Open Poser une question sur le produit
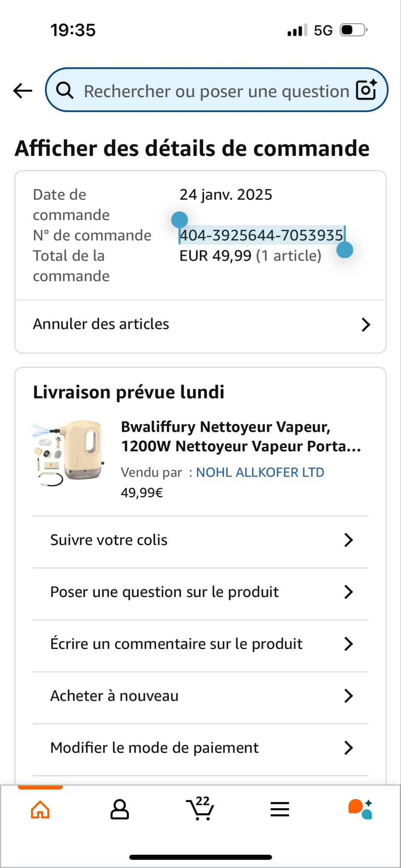This screenshot has width=401, height=868. tap(164, 592)
